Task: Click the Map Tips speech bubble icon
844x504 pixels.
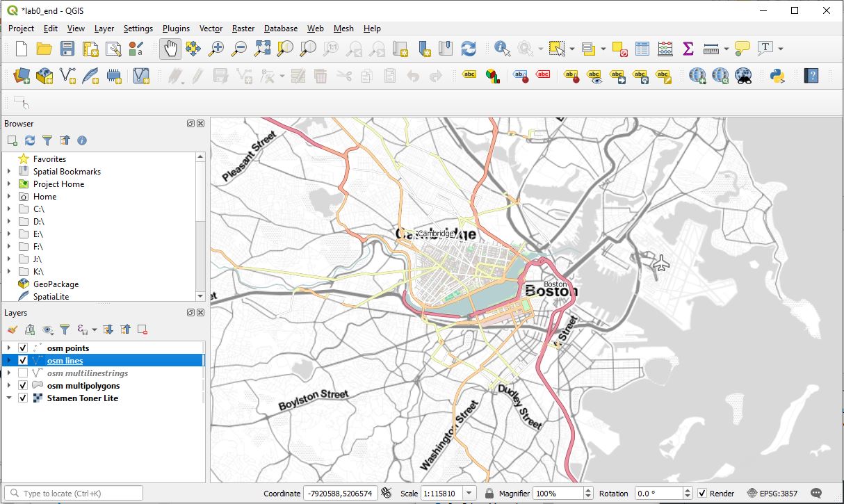Action: point(742,49)
